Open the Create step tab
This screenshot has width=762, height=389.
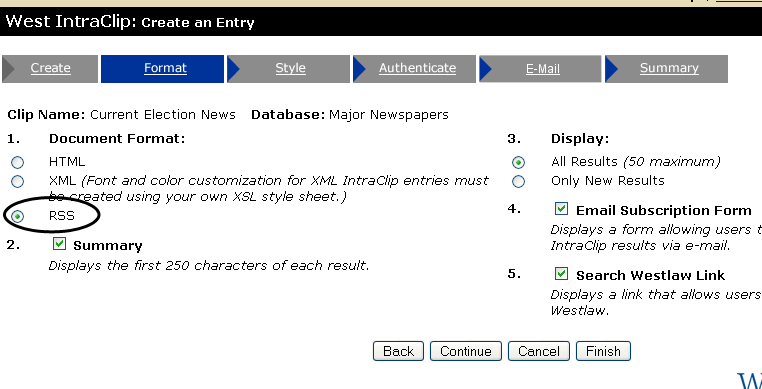pos(51,69)
